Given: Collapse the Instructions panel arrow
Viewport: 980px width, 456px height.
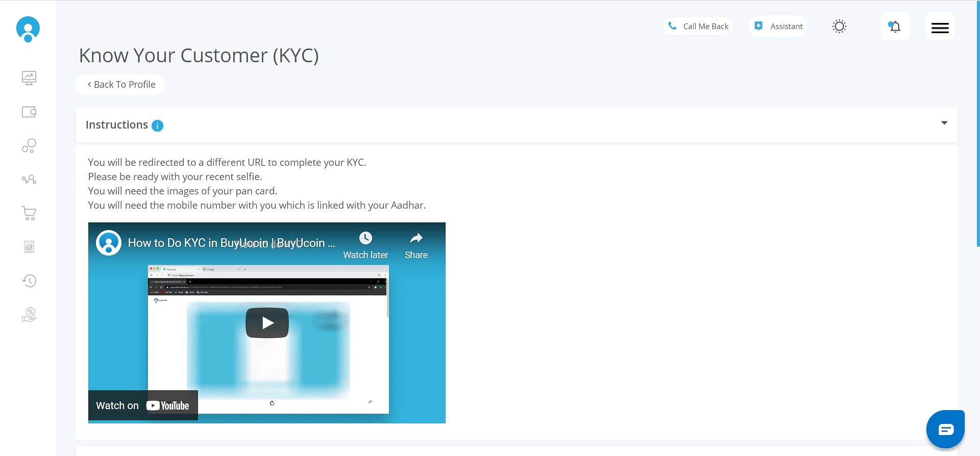Looking at the screenshot, I should click(944, 123).
